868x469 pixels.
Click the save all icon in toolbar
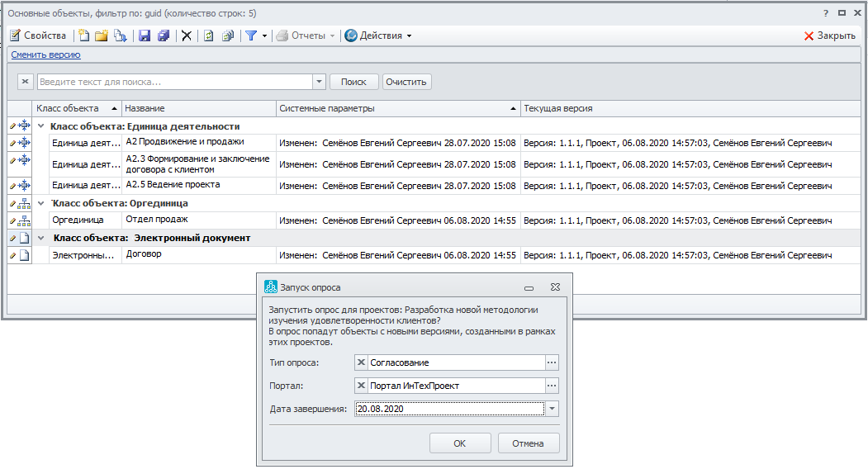[x=164, y=36]
